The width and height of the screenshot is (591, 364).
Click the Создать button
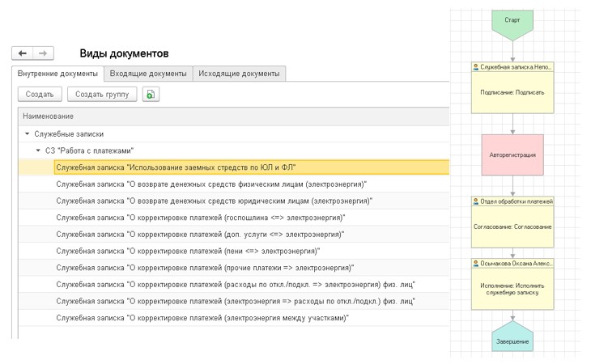click(40, 94)
